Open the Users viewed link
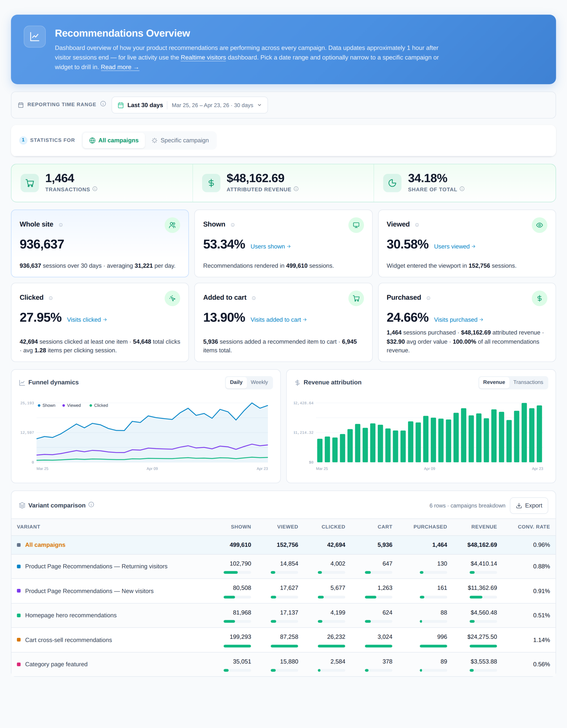This screenshot has height=728, width=567. tap(454, 247)
